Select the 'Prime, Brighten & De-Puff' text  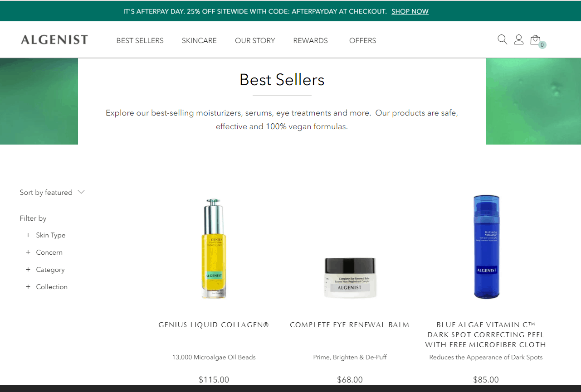(x=350, y=357)
